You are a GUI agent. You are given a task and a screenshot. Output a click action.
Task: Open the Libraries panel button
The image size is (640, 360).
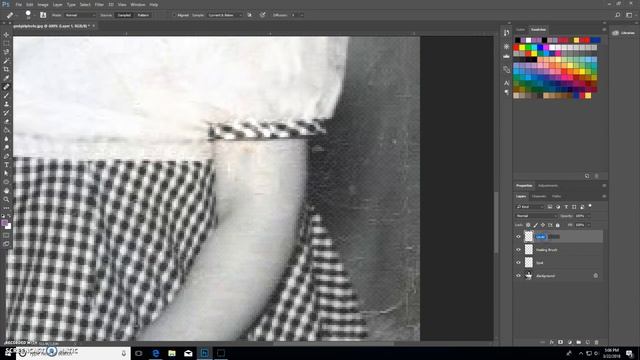[624, 33]
